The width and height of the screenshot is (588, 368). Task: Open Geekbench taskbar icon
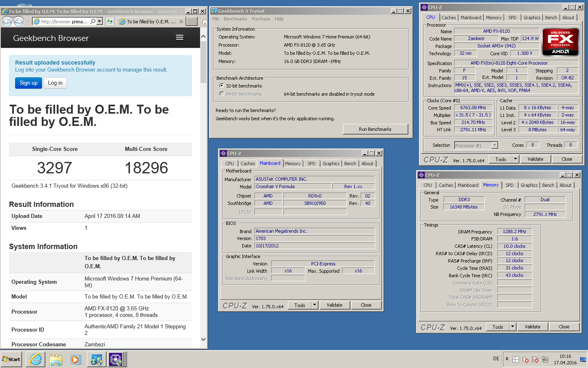[96, 359]
